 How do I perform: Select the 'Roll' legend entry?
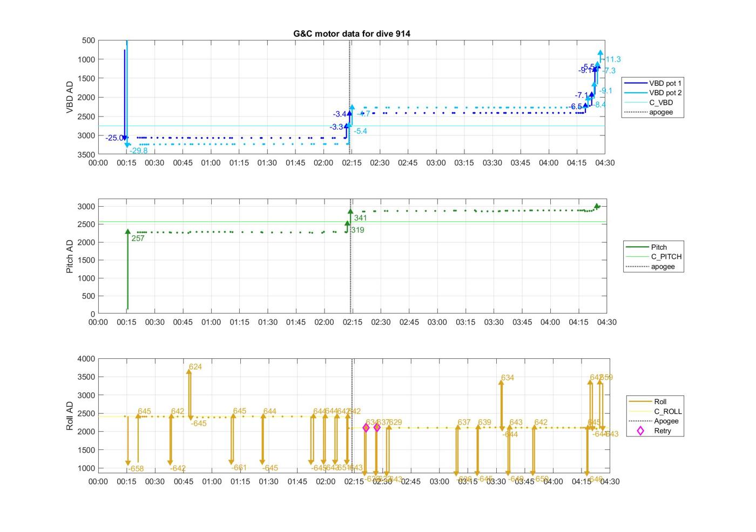pyautogui.click(x=649, y=401)
